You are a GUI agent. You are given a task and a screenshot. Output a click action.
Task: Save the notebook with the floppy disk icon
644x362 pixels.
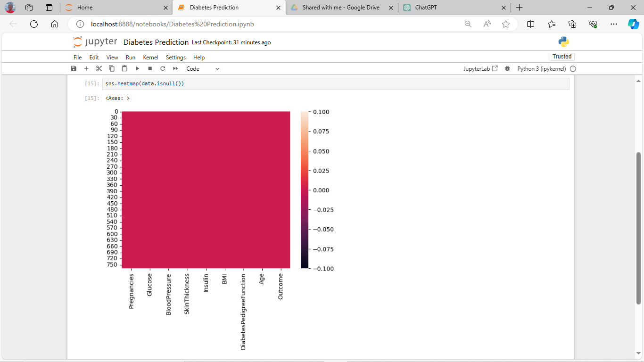74,68
